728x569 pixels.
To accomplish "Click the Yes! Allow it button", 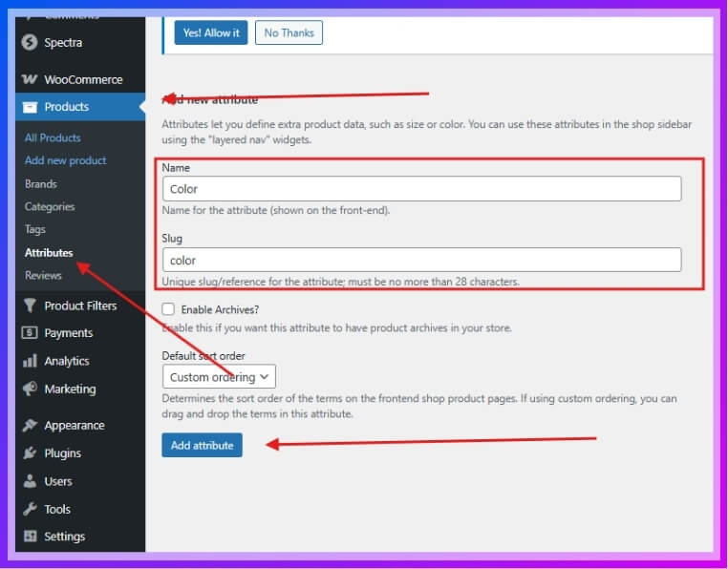I will pyautogui.click(x=211, y=32).
